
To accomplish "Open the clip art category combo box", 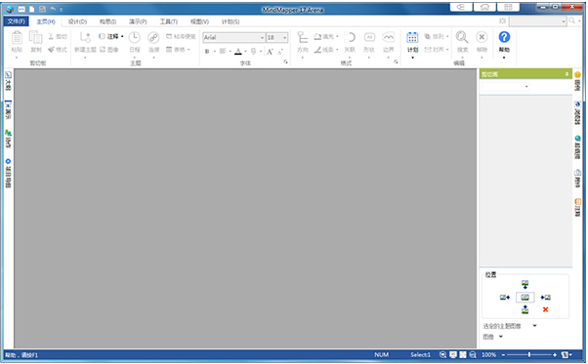I will [505, 87].
